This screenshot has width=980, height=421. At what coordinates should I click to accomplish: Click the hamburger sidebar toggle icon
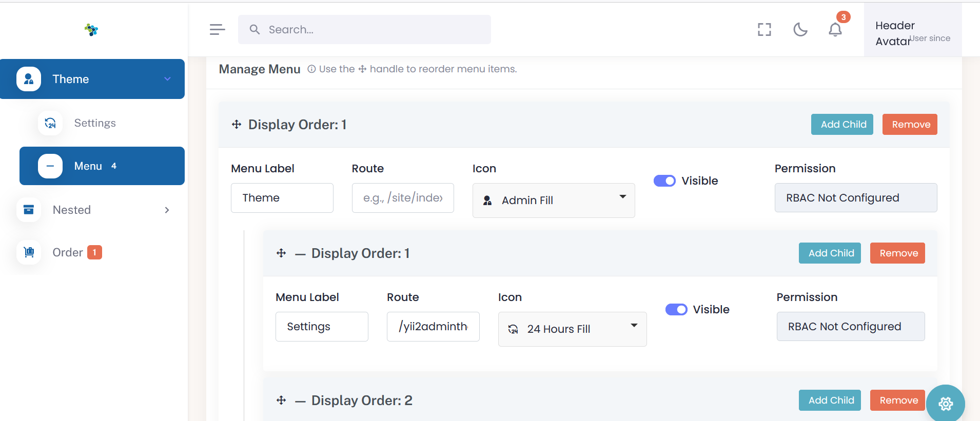(217, 30)
